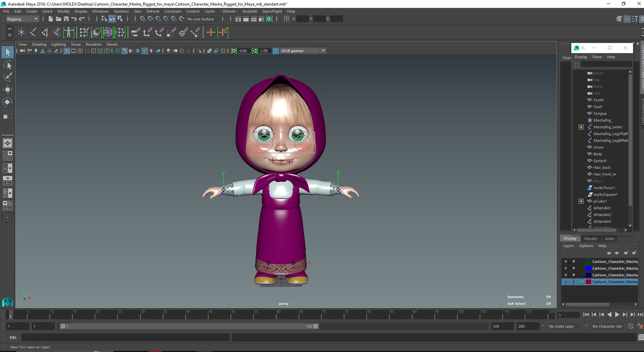This screenshot has width=644, height=352.
Task: Redo the last undone action
Action: pos(82,19)
